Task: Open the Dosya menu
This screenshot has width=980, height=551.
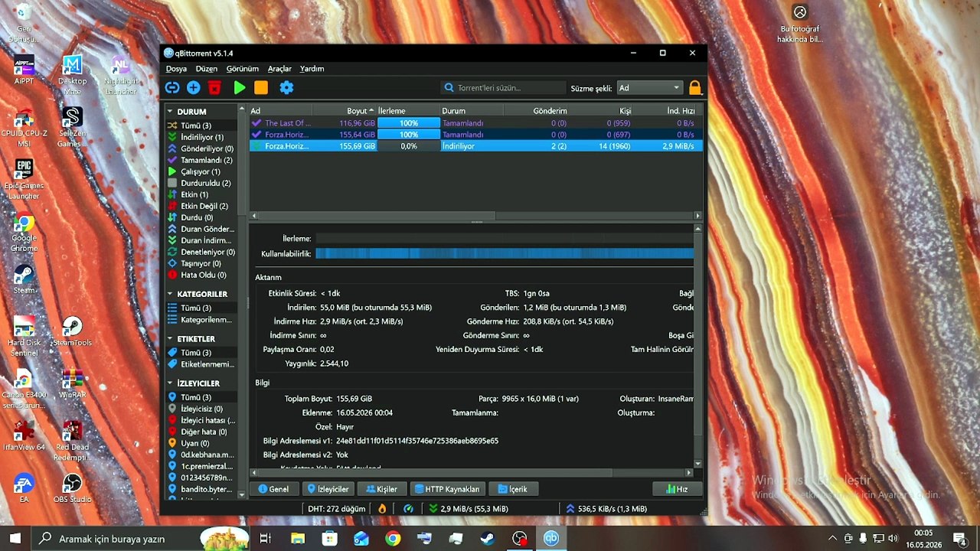Action: point(176,69)
